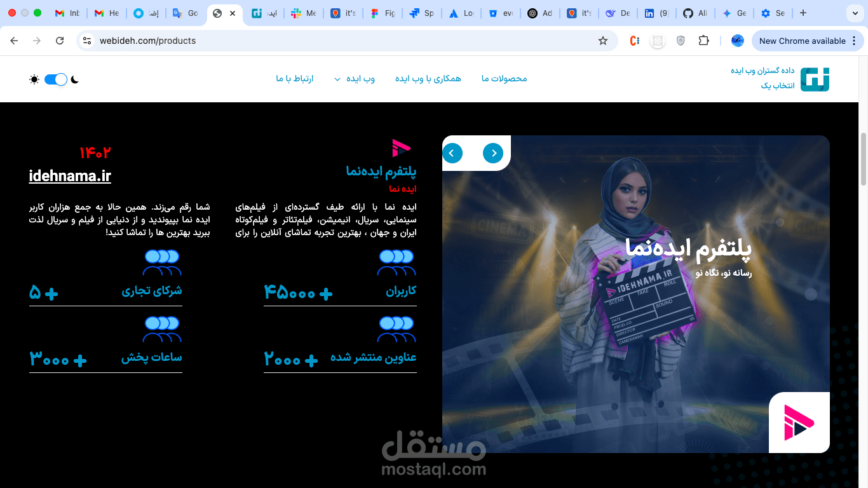Click the ساعات پخش group icon
This screenshot has height=488, width=868.
(x=162, y=330)
